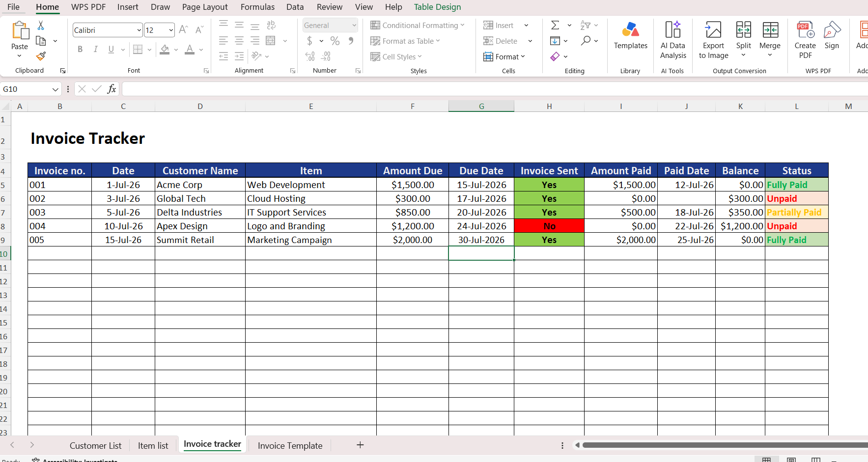Expand Format as Table menu
This screenshot has height=462, width=868.
click(x=405, y=41)
